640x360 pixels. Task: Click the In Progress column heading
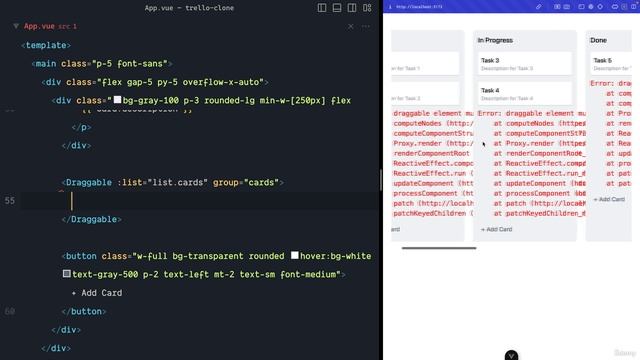tap(495, 40)
